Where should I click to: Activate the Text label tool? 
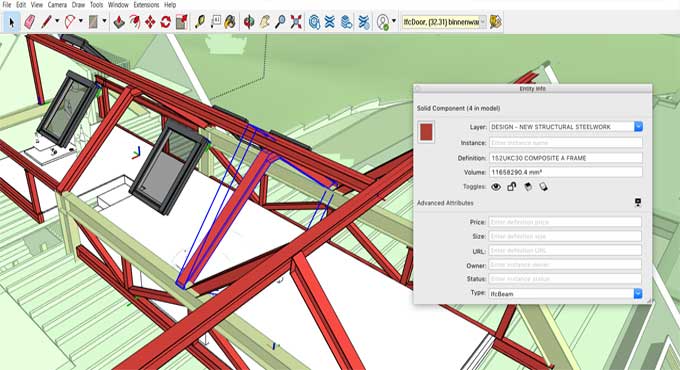(216, 22)
